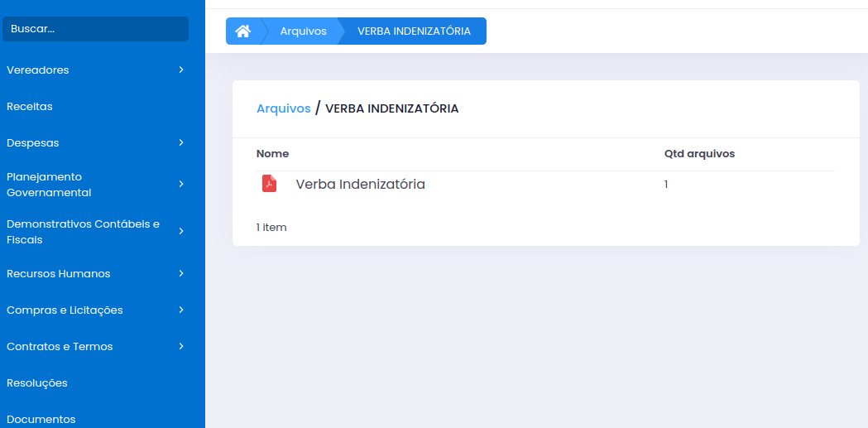Expand the Contratos e Termos chevron

pyautogui.click(x=180, y=346)
